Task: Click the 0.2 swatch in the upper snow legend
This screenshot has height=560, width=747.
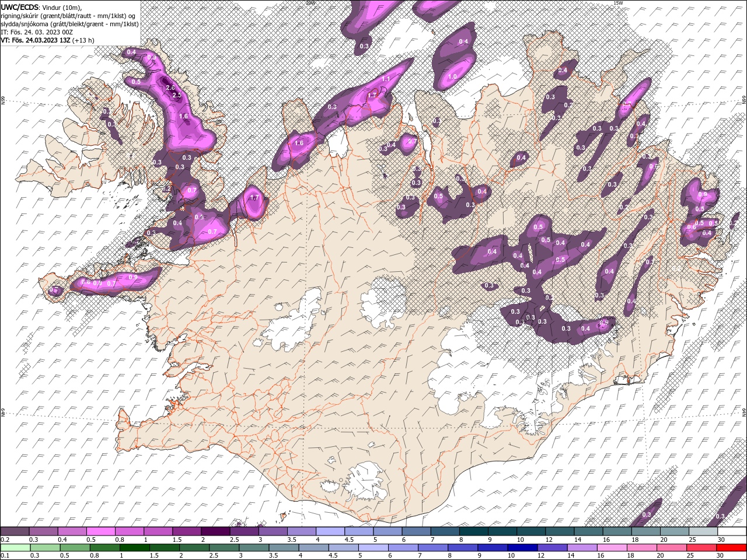Action: [x=15, y=531]
